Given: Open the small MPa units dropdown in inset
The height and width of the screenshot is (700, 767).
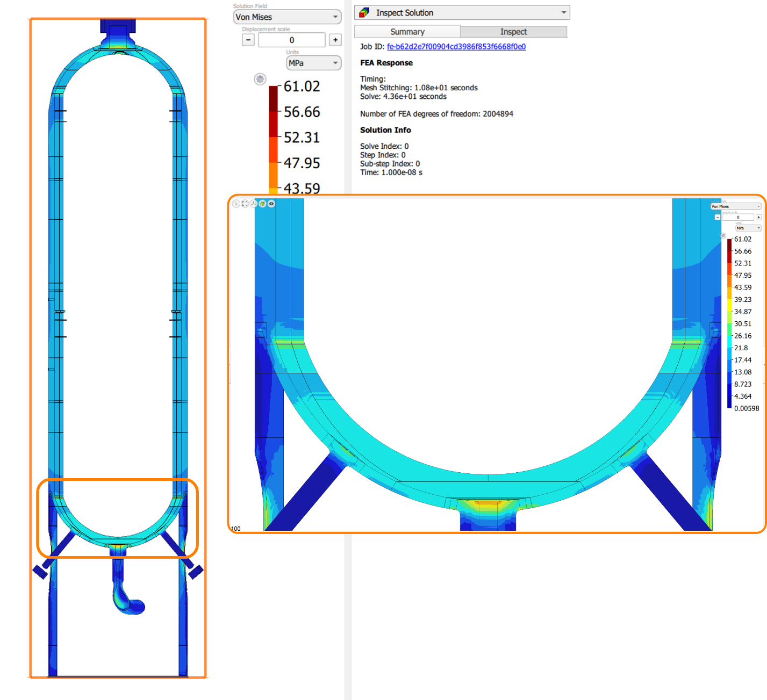Looking at the screenshot, I should tap(748, 228).
